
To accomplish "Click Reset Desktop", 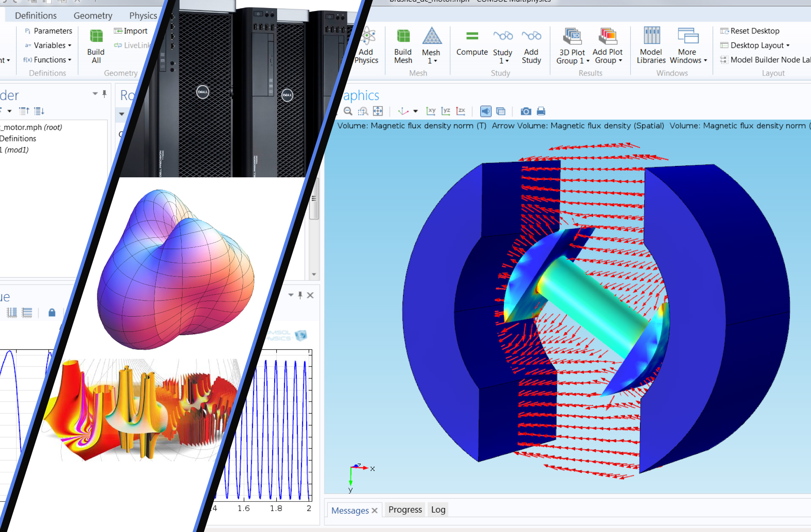I will 754,31.
